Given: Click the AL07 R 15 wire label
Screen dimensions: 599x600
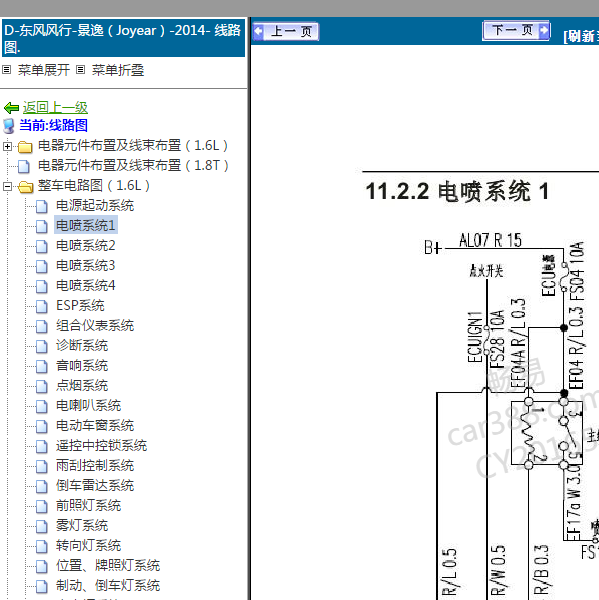Looking at the screenshot, I should coord(490,241).
